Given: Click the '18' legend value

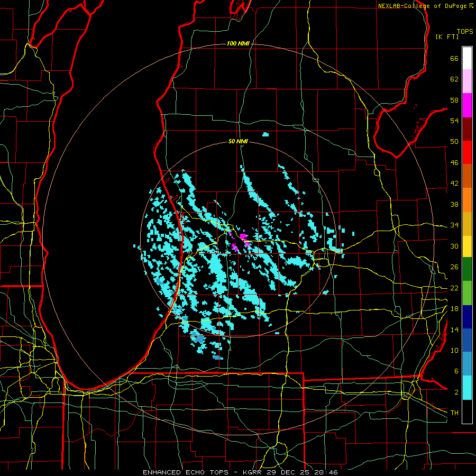Looking at the screenshot, I should 454,309.
